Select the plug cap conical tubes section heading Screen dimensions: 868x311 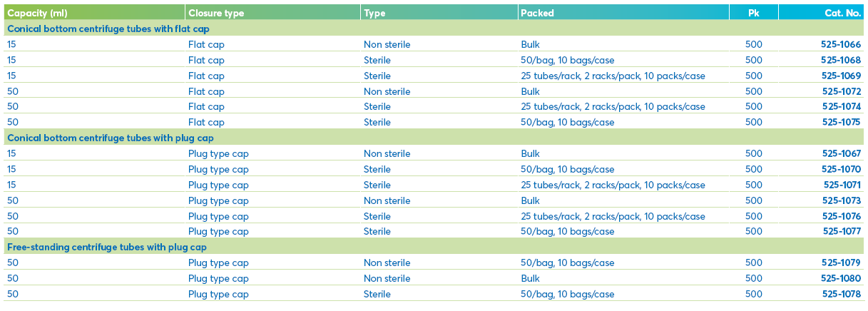(110, 138)
